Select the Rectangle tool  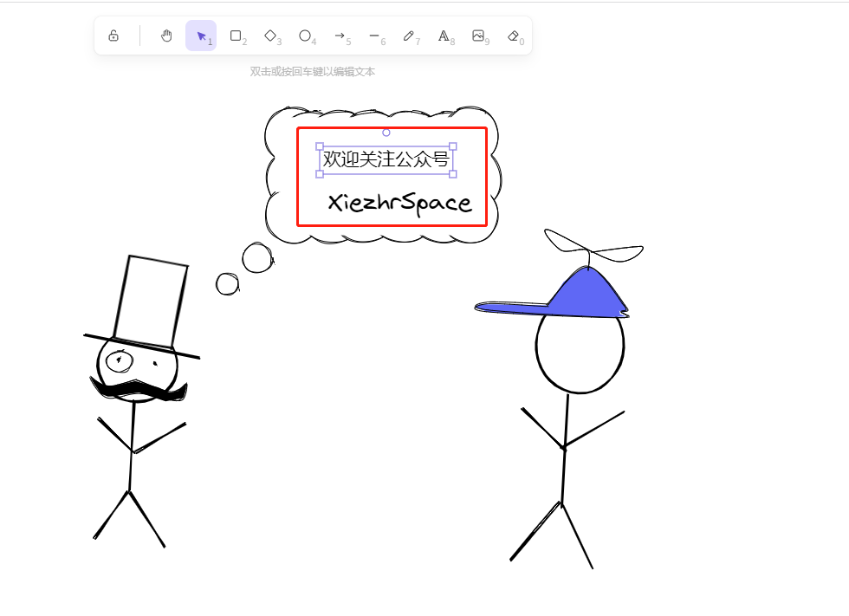coord(236,36)
